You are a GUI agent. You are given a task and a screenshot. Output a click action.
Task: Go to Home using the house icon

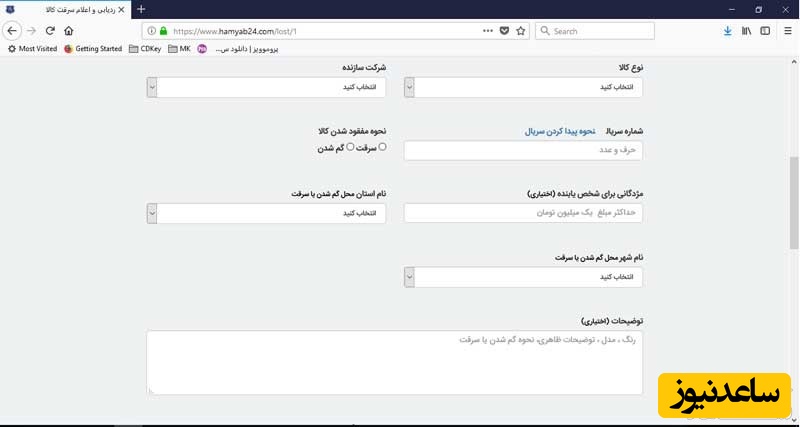(x=69, y=31)
